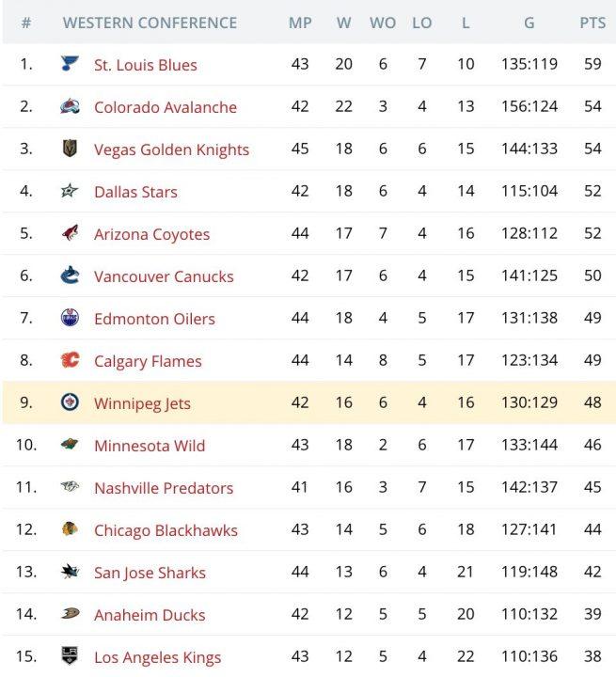This screenshot has width=616, height=677.
Task: Open the Edmonton Oilers team link
Action: 154,319
